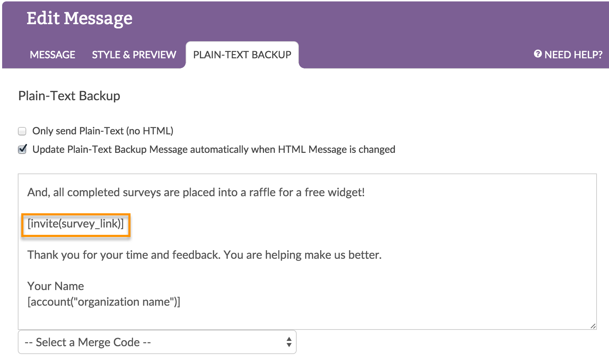The image size is (609, 364).
Task: Click the merge code dropdown arrows
Action: [289, 342]
